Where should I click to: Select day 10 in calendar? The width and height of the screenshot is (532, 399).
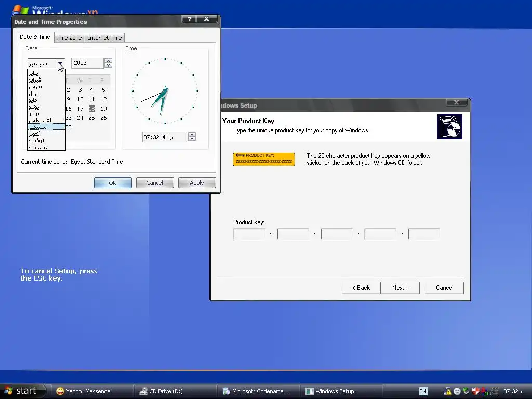(x=80, y=99)
